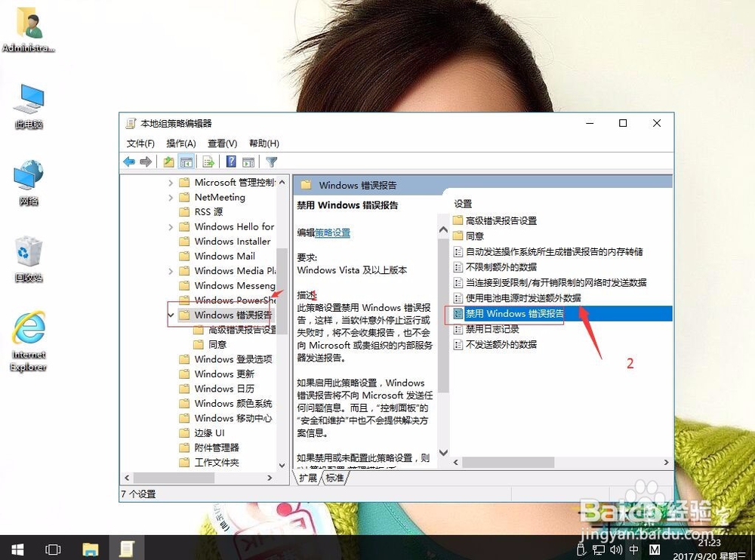Open the 此电脑 desktop icon
The image size is (755, 560).
29,106
